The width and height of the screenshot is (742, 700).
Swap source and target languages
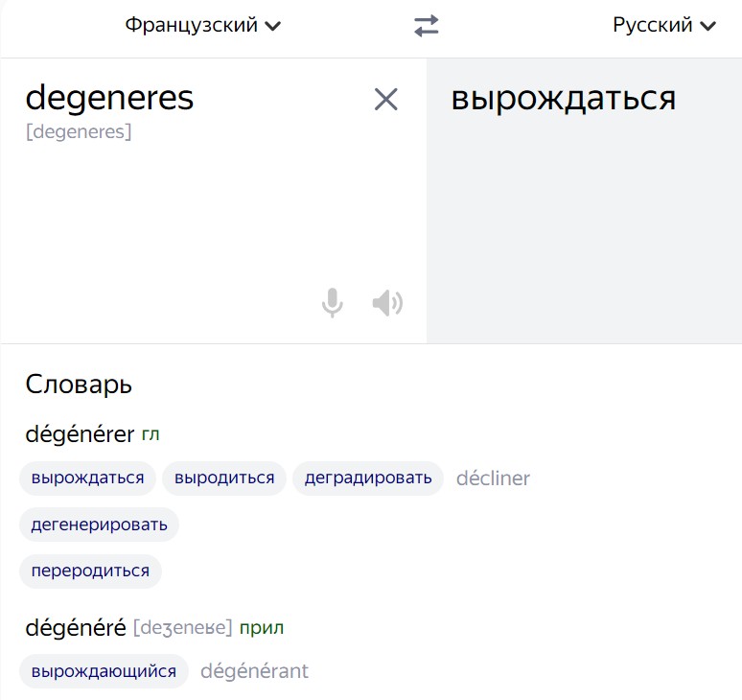[427, 26]
